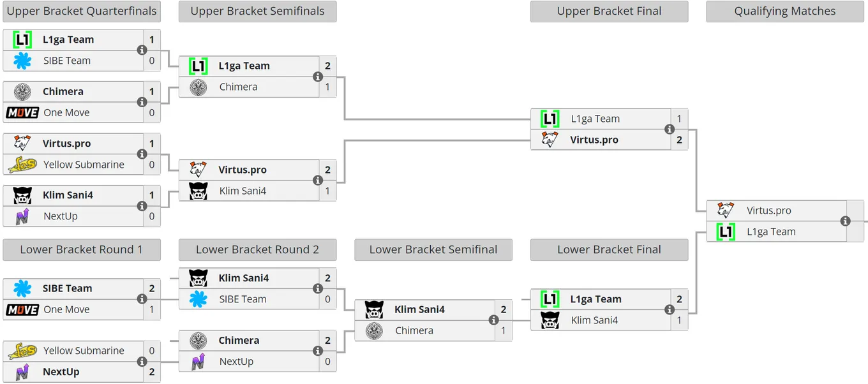Click NextUp team name in Lower Bracket Round 1

pyautogui.click(x=61, y=372)
